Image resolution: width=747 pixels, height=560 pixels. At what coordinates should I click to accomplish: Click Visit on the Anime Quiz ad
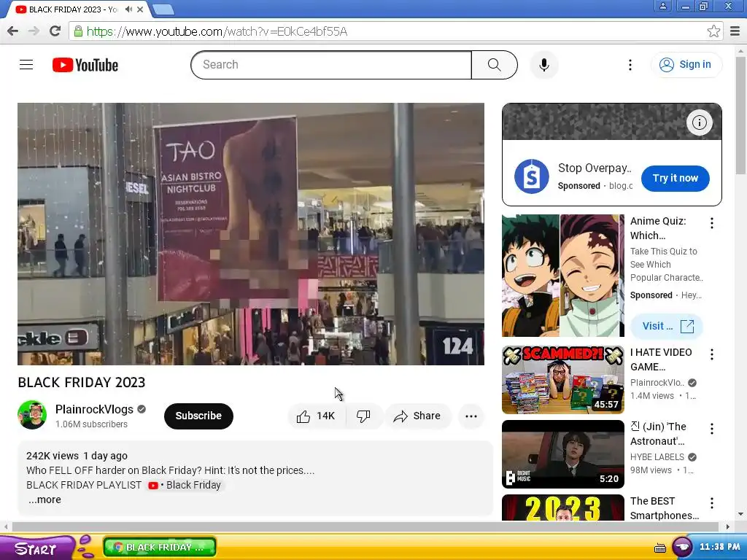click(667, 326)
